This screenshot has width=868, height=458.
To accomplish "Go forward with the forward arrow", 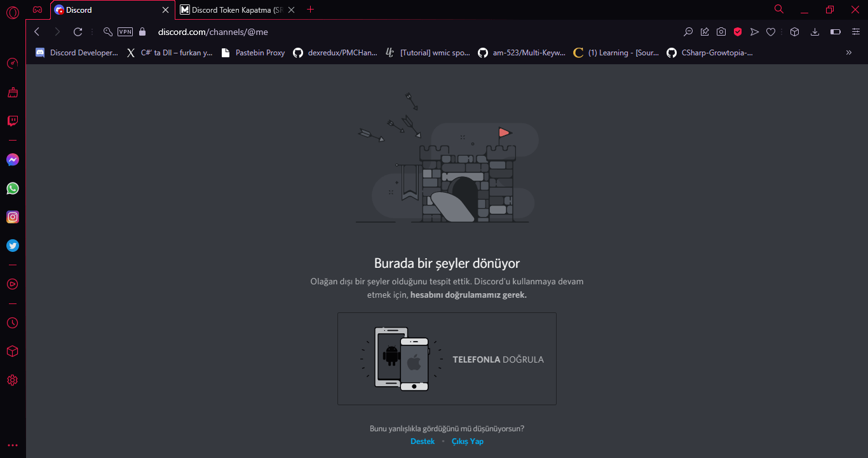I will [x=57, y=32].
